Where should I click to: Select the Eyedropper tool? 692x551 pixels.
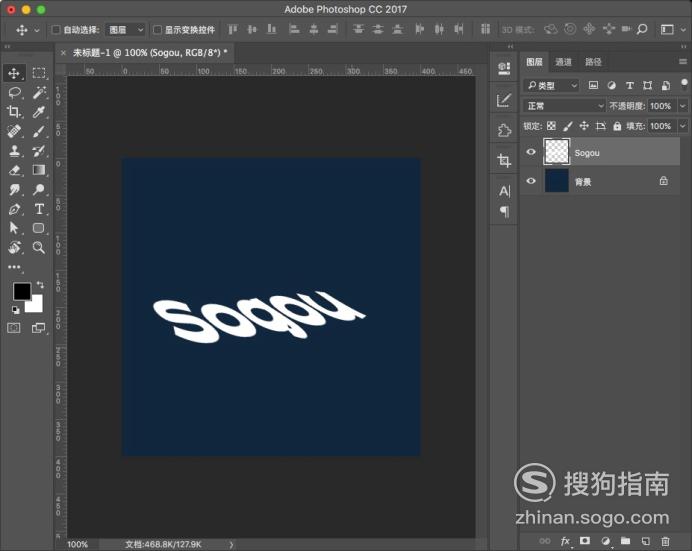coord(39,112)
